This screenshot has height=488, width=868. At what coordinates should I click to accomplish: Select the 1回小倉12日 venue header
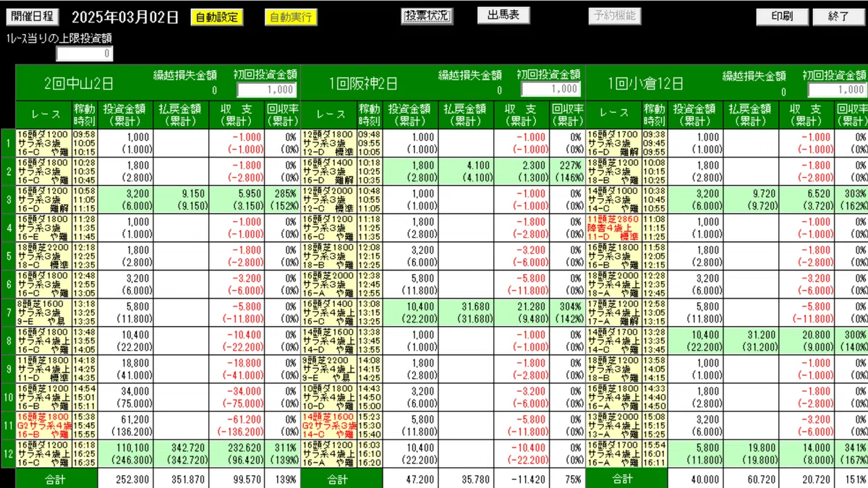pos(647,83)
